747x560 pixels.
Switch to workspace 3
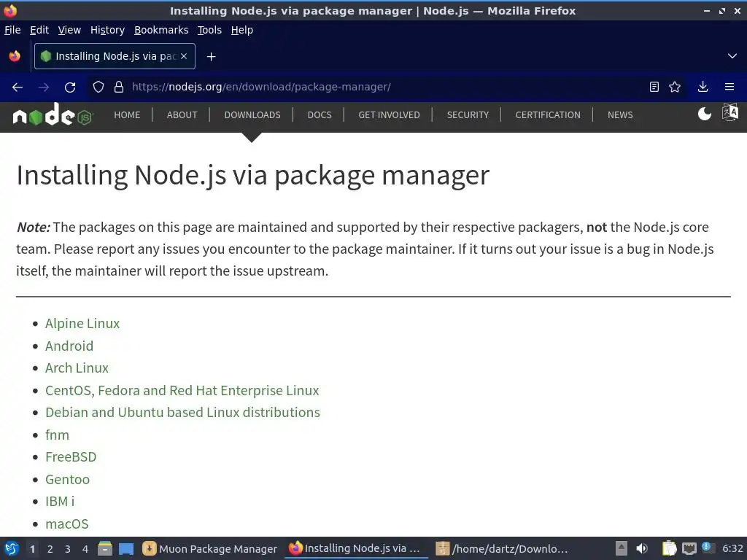[x=68, y=548]
